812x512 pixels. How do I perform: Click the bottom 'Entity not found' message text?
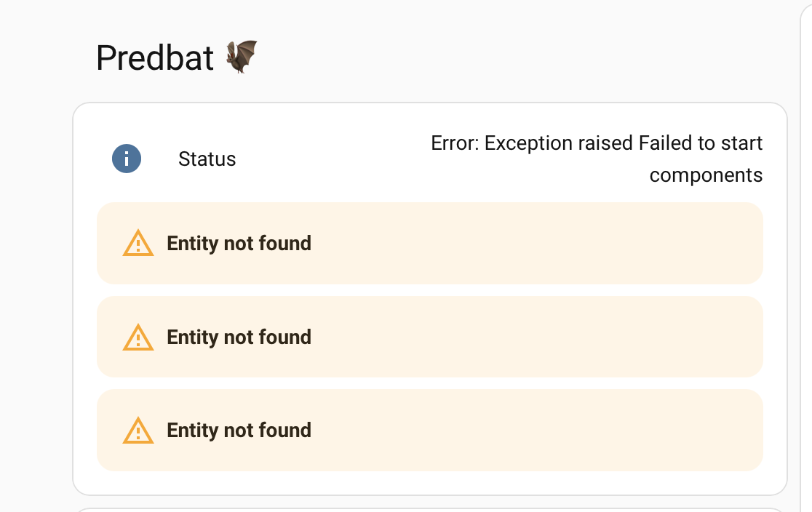pos(239,431)
